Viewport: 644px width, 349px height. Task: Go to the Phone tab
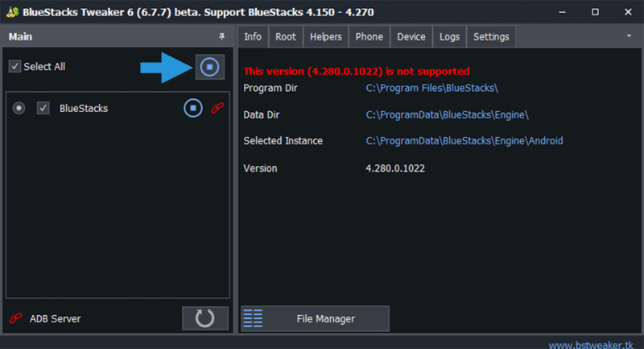coord(369,36)
